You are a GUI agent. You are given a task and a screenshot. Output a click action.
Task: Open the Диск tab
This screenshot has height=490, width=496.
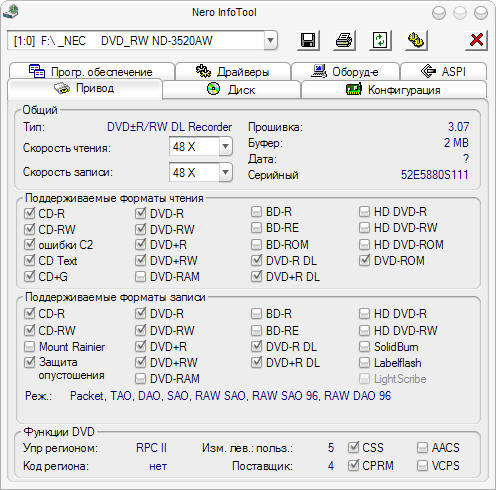pos(231,89)
